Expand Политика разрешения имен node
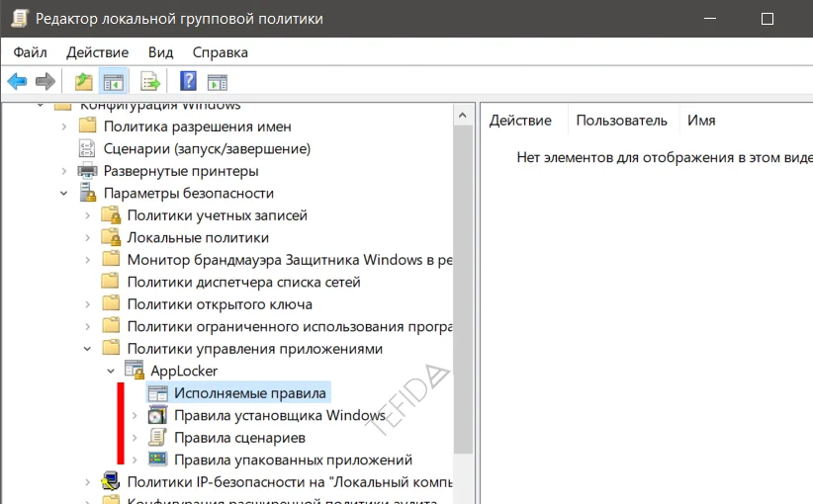This screenshot has height=504, width=813. pyautogui.click(x=63, y=126)
